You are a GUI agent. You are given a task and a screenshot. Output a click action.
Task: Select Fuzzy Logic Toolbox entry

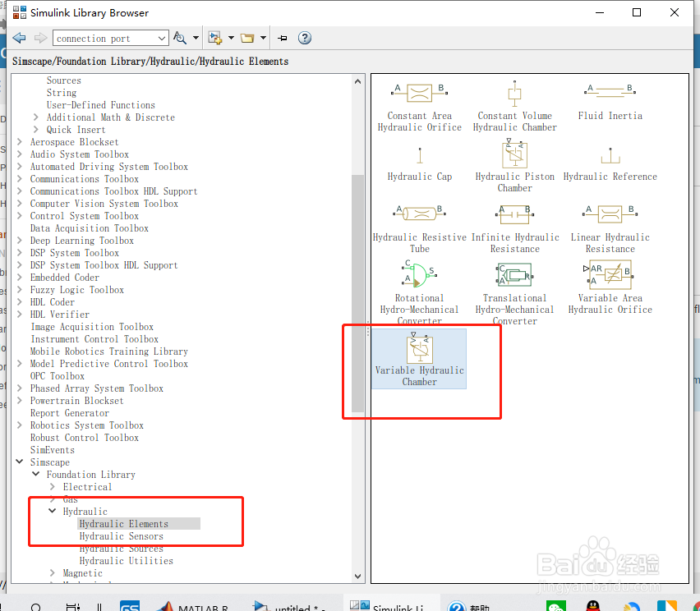(76, 290)
